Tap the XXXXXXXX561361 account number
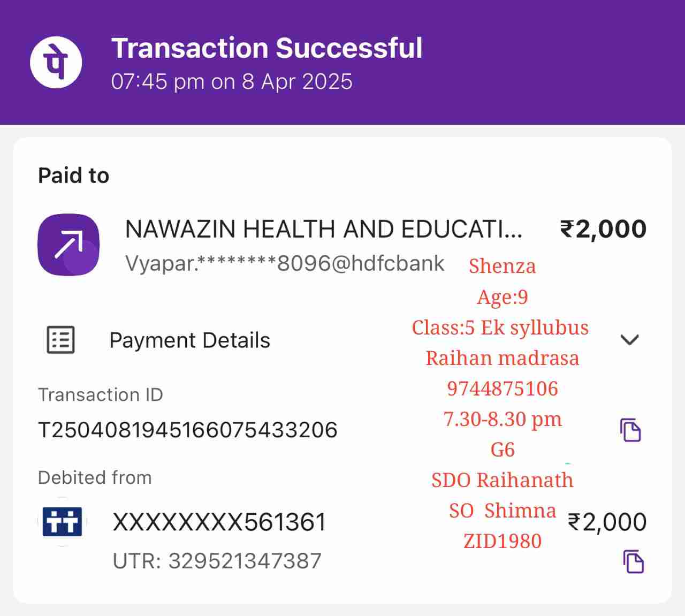The width and height of the screenshot is (685, 616). tap(219, 522)
